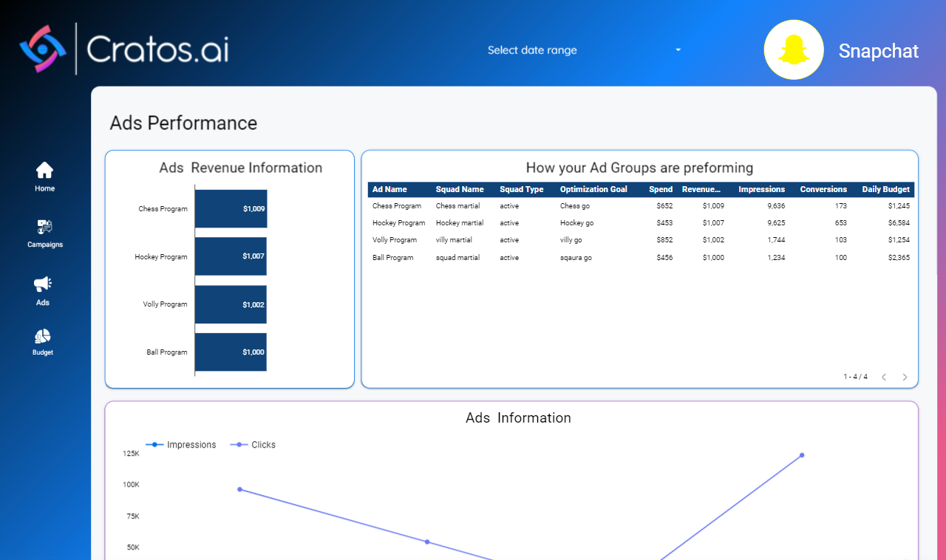Click the $652 spend value
This screenshot has height=560, width=946.
[x=664, y=206]
